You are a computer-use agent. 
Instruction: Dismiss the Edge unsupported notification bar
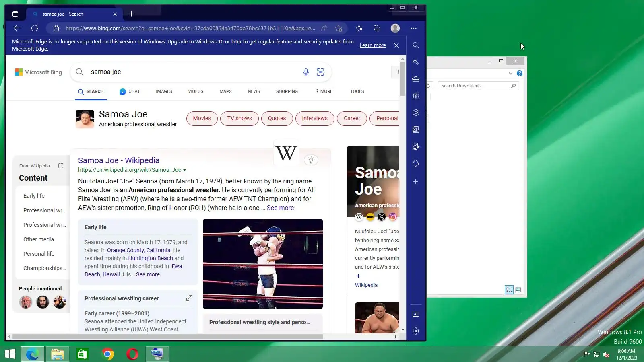396,45
